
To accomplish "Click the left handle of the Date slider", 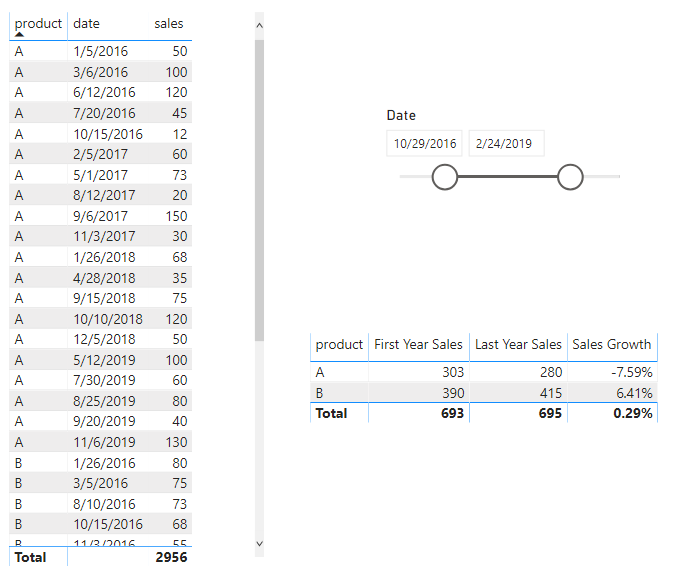I will (x=445, y=177).
